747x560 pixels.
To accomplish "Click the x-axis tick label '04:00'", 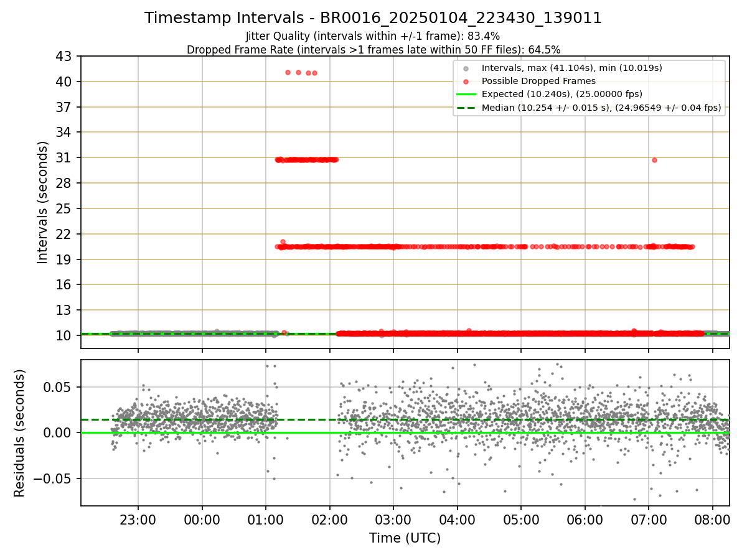I will (x=458, y=518).
